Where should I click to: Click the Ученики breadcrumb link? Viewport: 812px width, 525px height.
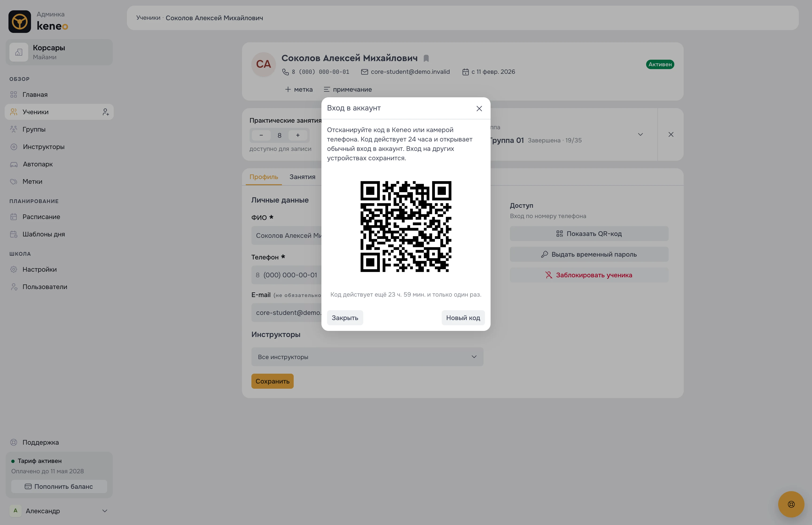pos(148,18)
